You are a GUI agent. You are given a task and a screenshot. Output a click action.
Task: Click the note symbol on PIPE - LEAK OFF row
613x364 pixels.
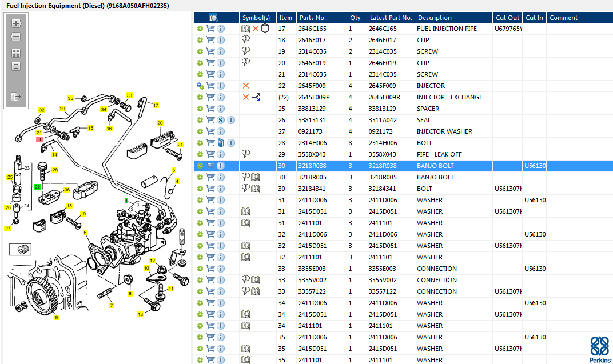pos(245,154)
